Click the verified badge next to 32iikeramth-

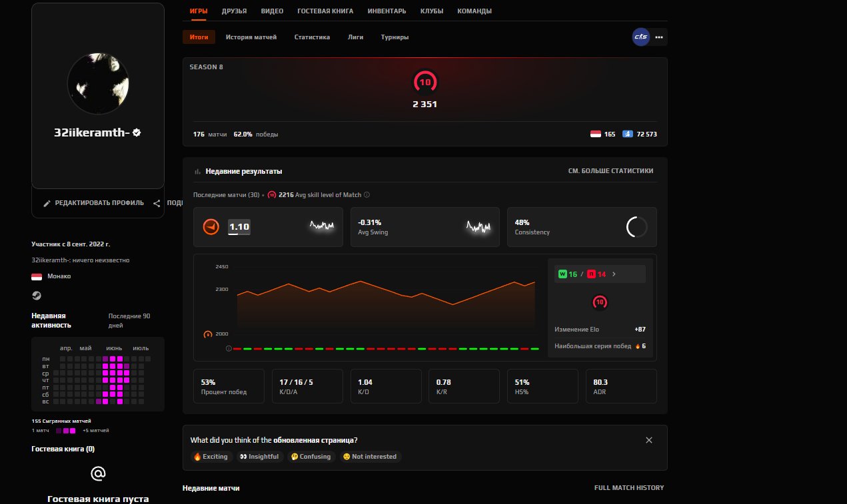pos(137,132)
